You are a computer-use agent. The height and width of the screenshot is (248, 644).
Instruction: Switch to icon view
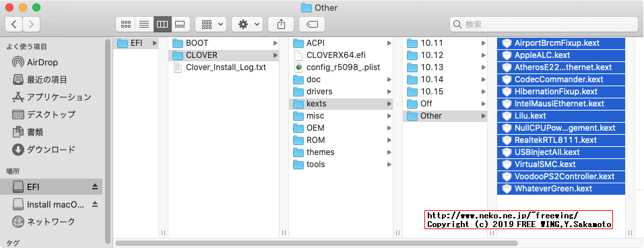(126, 24)
